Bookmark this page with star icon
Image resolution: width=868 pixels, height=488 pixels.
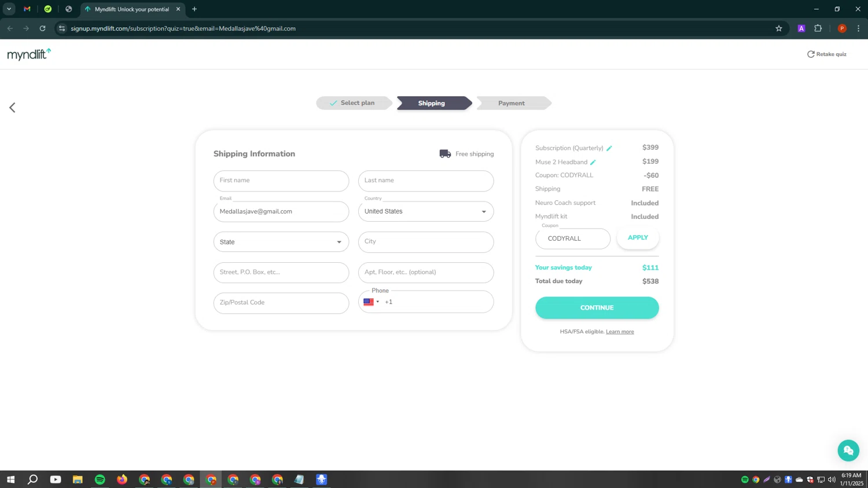(779, 28)
